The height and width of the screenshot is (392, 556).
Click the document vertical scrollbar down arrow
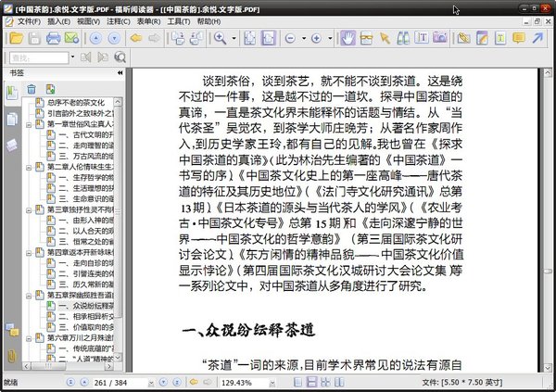[548, 368]
